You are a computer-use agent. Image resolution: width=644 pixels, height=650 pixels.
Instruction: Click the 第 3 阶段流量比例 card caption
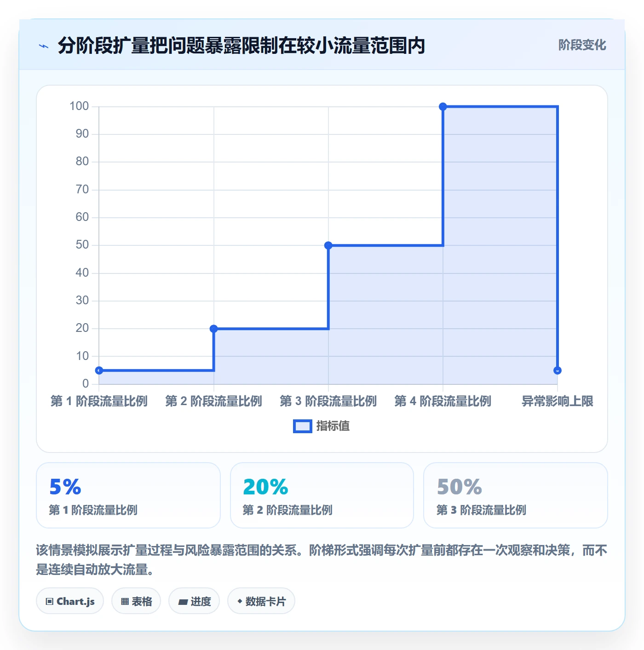481,510
